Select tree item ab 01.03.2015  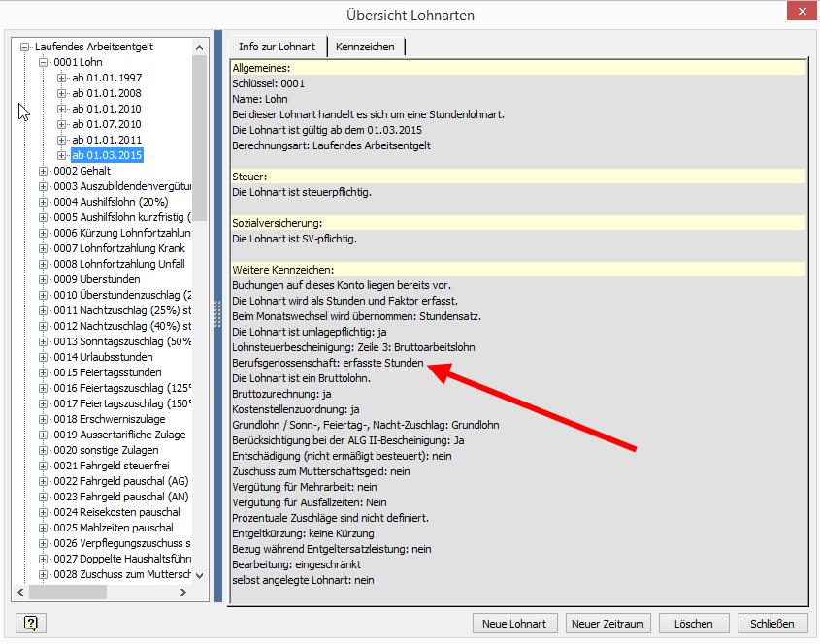click(107, 155)
